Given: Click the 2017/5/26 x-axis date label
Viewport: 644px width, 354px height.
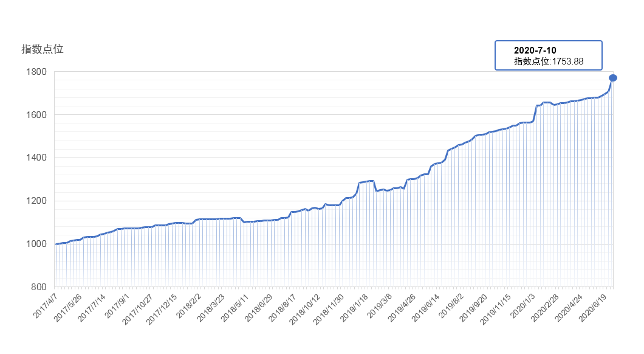Looking at the screenshot, I should pos(68,308).
